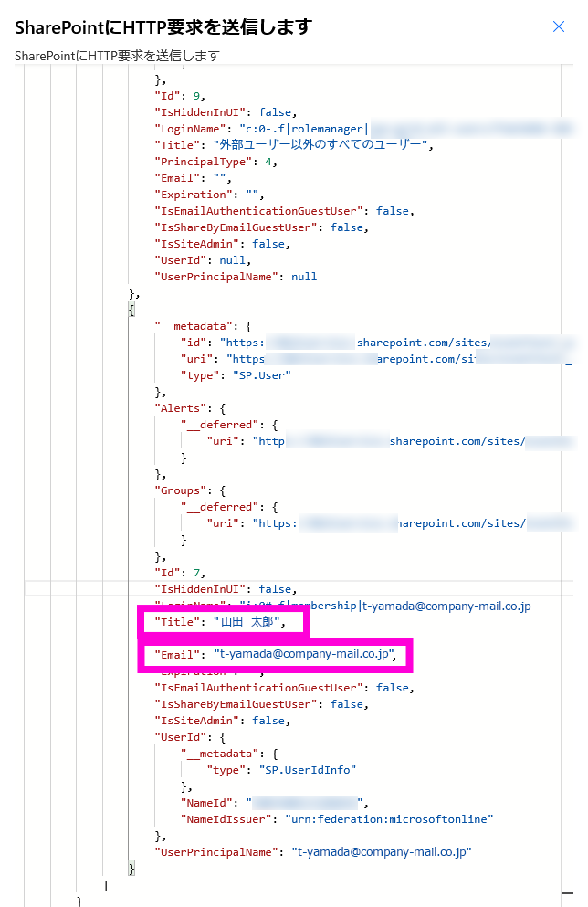Click the "Id": 7 line
The height and width of the screenshot is (907, 588).
[180, 573]
